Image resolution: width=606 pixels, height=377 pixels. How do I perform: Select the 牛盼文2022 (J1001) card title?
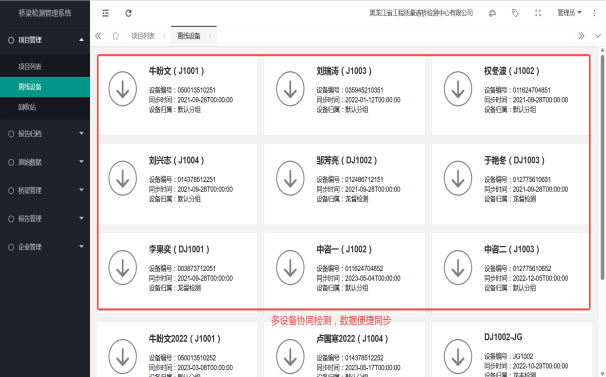[185, 339]
